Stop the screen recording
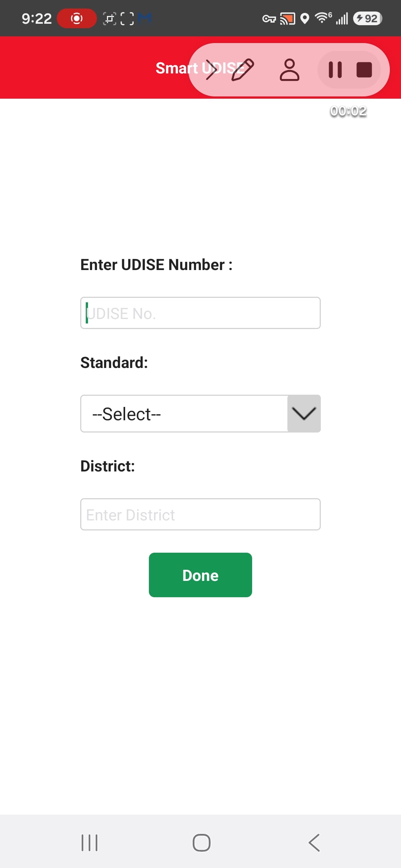Viewport: 401px width, 868px height. click(x=364, y=70)
